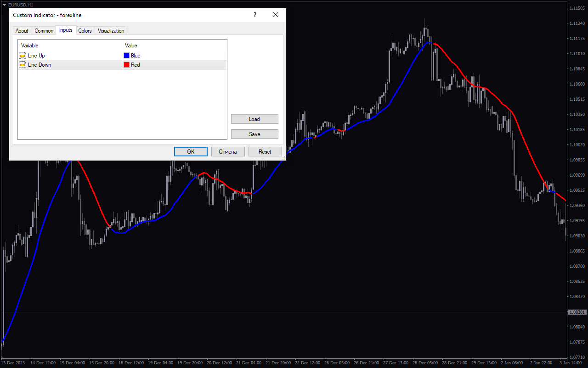
Task: Open the Colors tab
Action: coord(85,31)
